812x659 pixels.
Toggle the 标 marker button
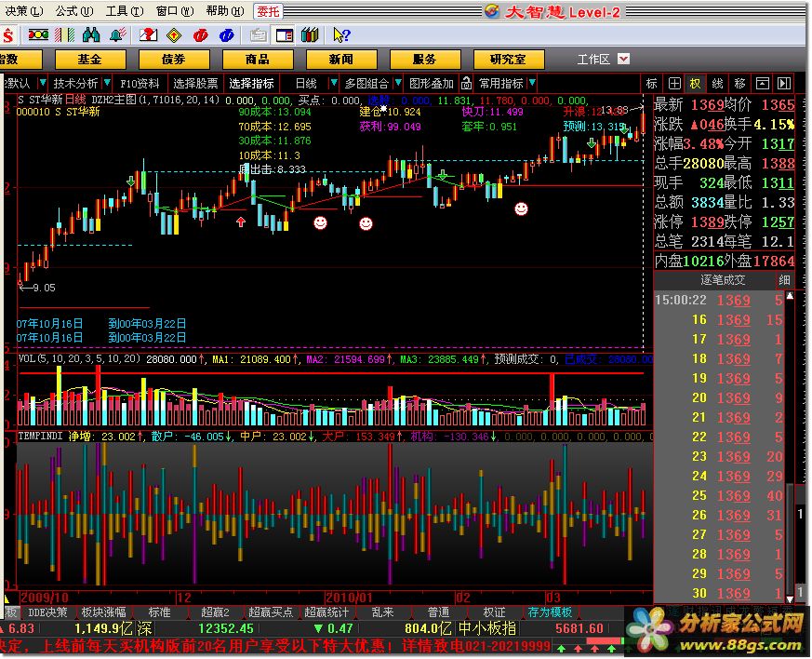coord(651,84)
